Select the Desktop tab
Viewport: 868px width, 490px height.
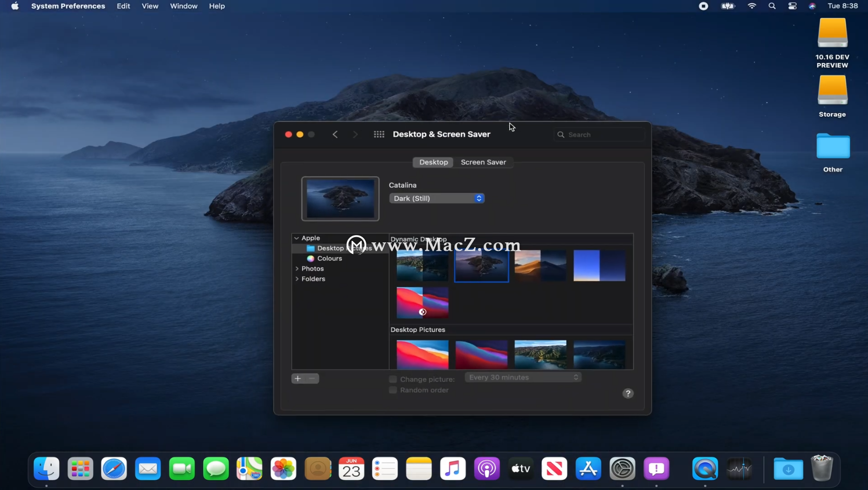point(433,162)
